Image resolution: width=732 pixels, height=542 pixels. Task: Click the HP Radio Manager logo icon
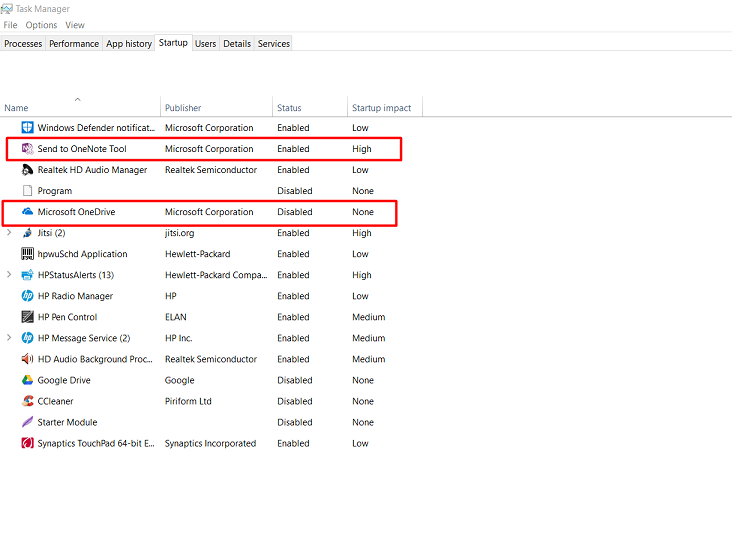[x=28, y=296]
